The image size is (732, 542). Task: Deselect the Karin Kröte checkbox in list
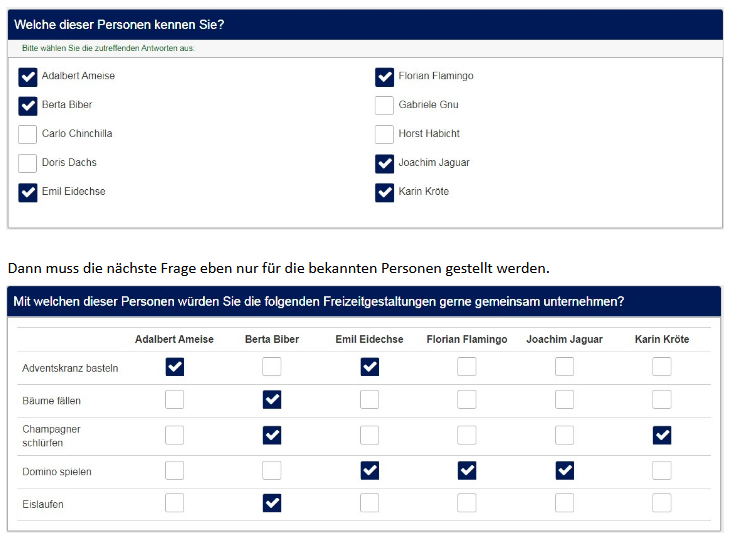click(x=384, y=192)
